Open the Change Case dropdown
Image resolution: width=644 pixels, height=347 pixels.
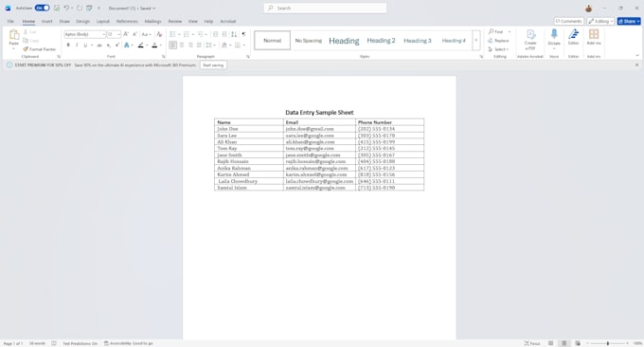coord(146,34)
